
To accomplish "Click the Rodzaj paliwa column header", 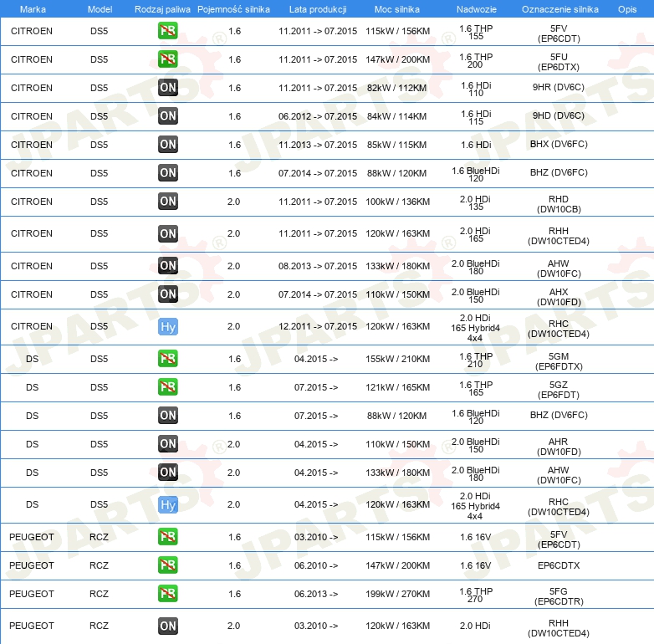I will pyautogui.click(x=162, y=8).
